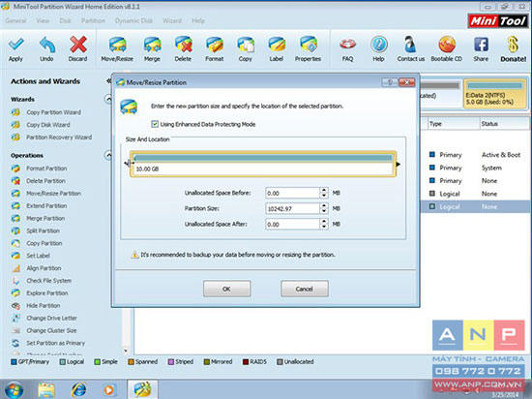
Task: Click the Undo arrow icon
Action: pyautogui.click(x=46, y=45)
